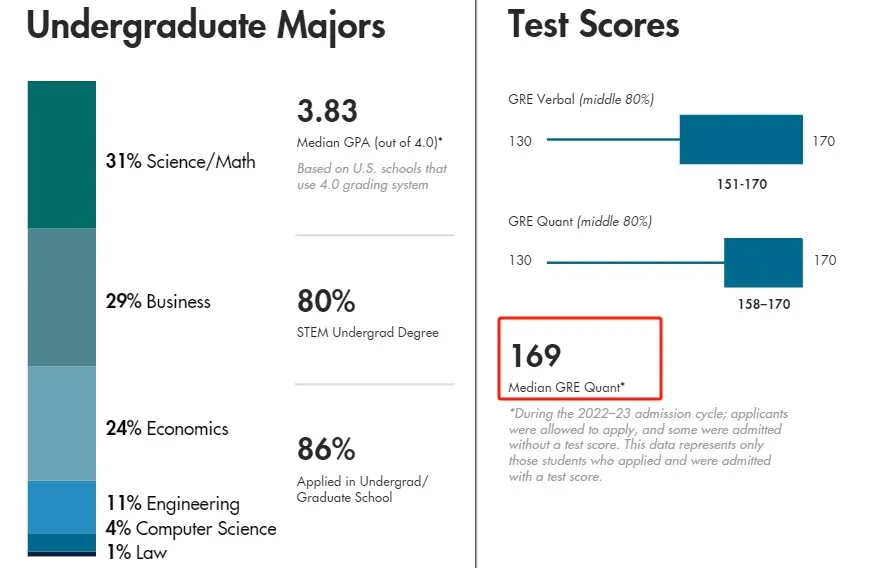Click the "Undergraduate Majors" heading
Viewport: 877px width, 568px height.
[x=206, y=25]
